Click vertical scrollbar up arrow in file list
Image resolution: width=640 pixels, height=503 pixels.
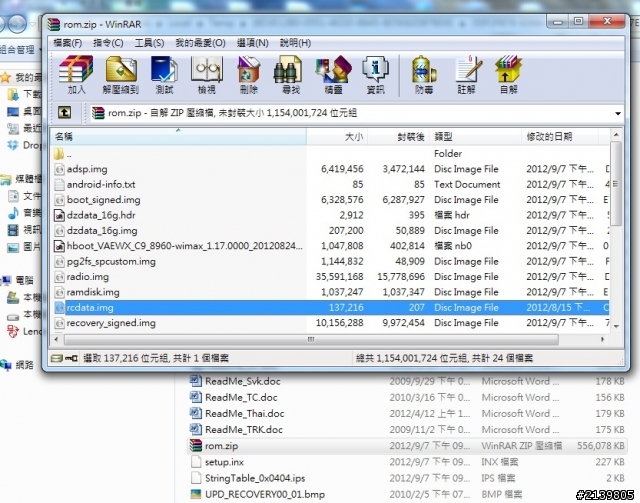[x=616, y=134]
